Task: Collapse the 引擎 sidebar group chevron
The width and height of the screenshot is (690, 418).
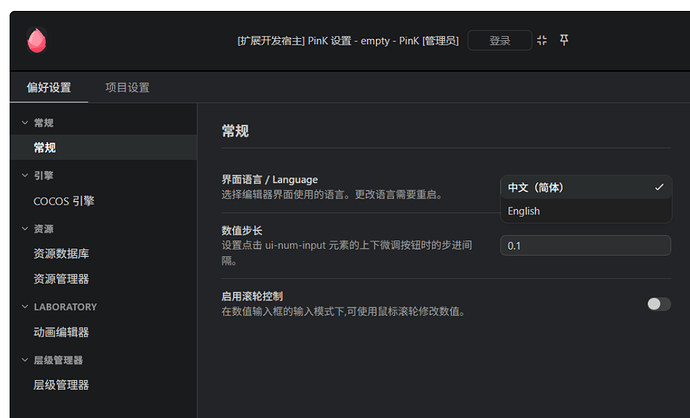Action: pyautogui.click(x=25, y=176)
